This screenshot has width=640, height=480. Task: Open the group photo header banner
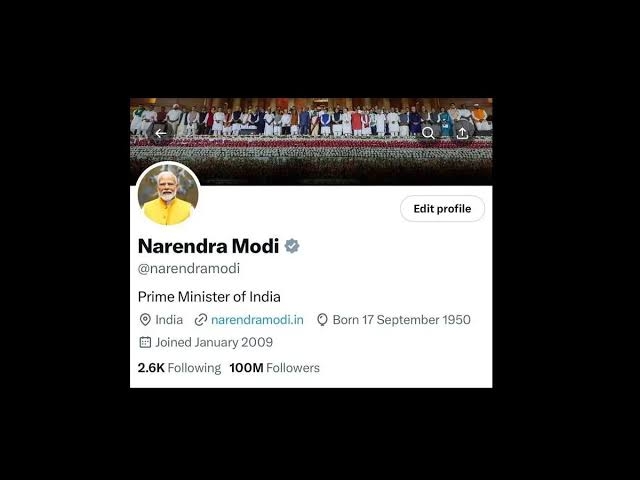(x=311, y=142)
